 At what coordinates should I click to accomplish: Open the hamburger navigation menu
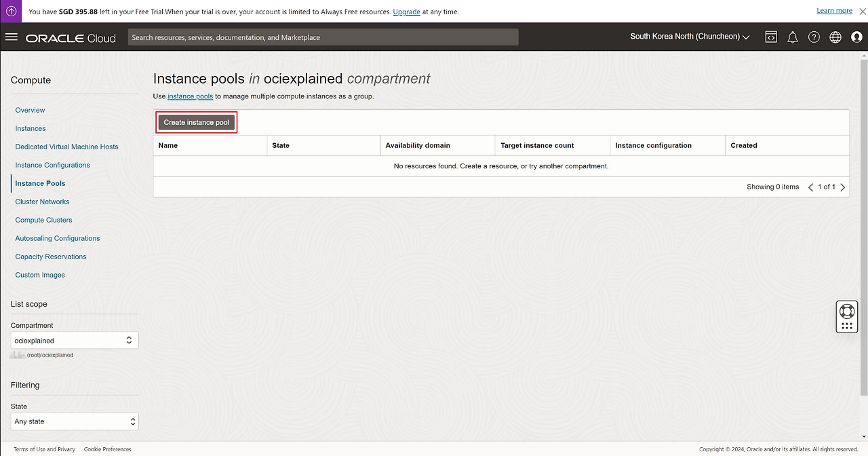11,37
